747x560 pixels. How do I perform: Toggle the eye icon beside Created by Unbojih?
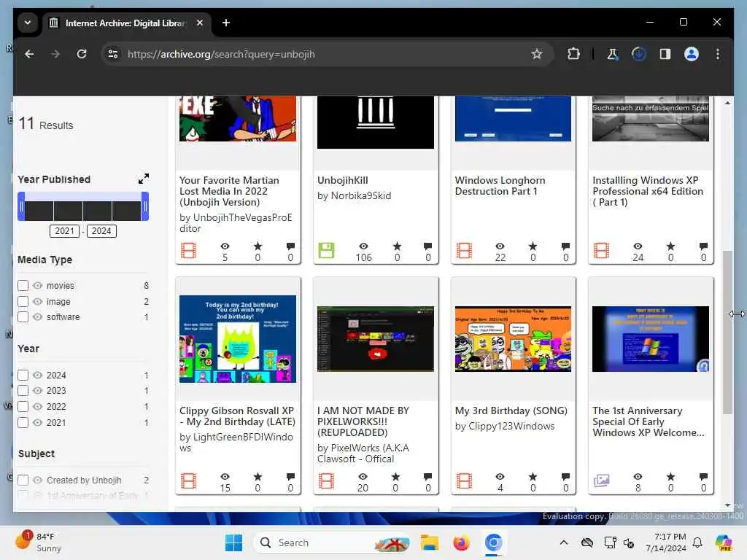click(38, 480)
